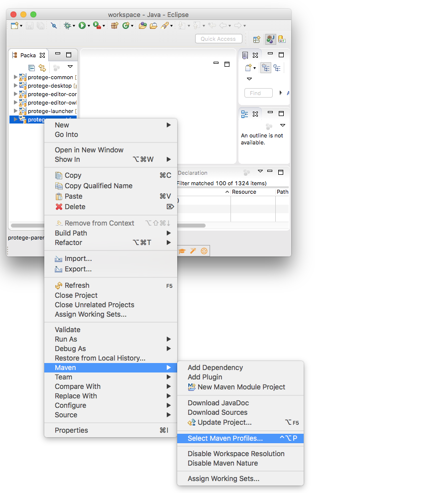Image resolution: width=448 pixels, height=493 pixels.
Task: Open the Run As submenu
Action: [x=111, y=339]
